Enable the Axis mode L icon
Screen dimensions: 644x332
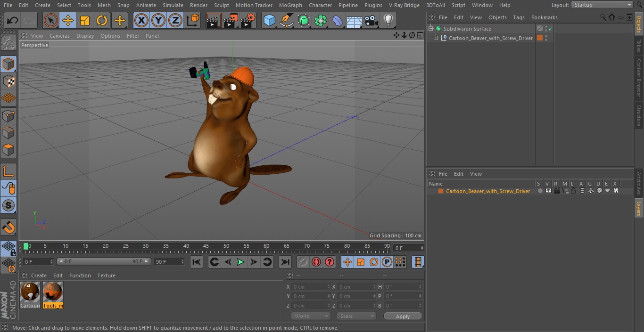coord(8,171)
